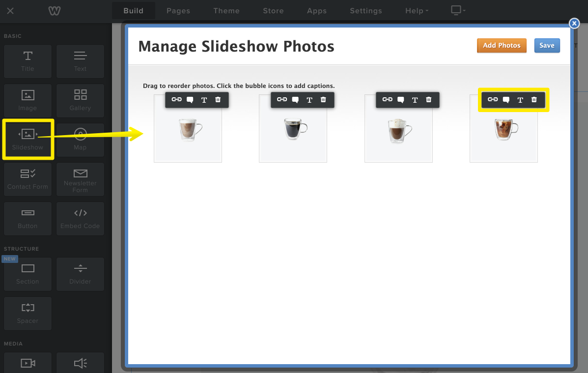Save the slideshow changes
Viewport: 588px width, 373px height.
click(x=547, y=45)
